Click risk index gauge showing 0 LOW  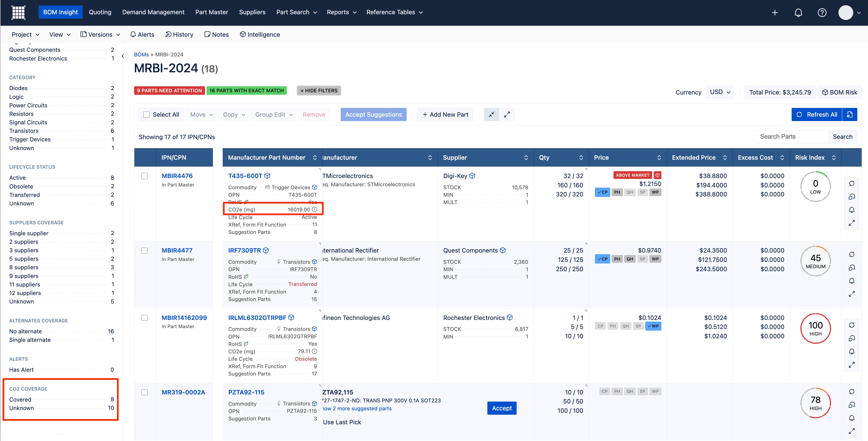pos(815,187)
